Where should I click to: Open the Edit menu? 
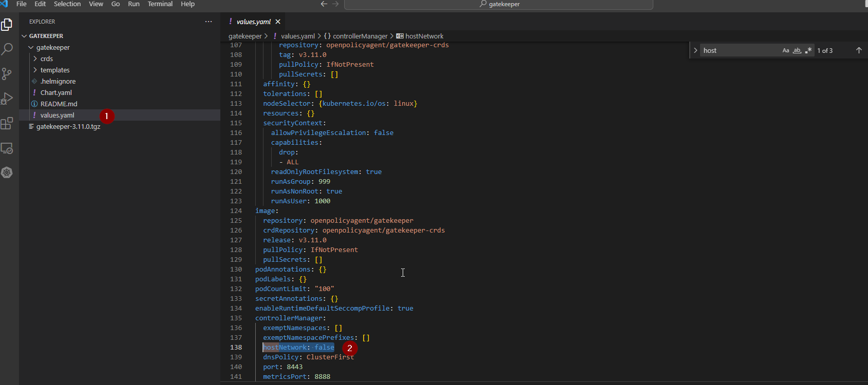[40, 4]
